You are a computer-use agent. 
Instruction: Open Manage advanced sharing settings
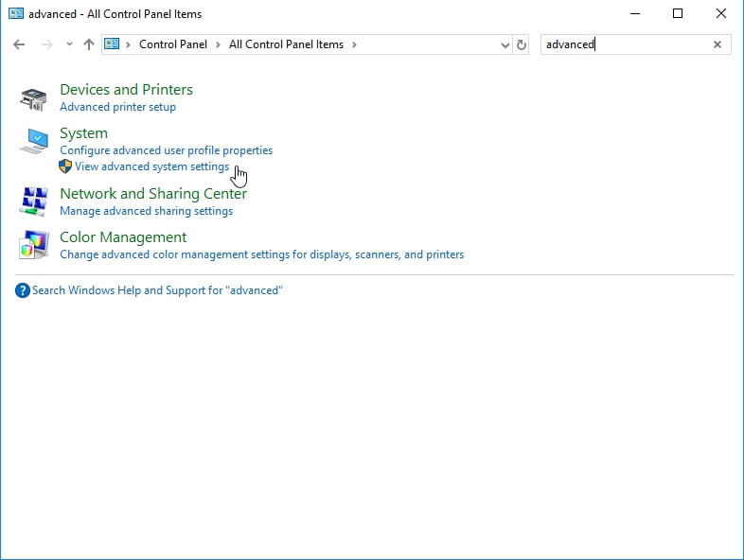(x=146, y=211)
